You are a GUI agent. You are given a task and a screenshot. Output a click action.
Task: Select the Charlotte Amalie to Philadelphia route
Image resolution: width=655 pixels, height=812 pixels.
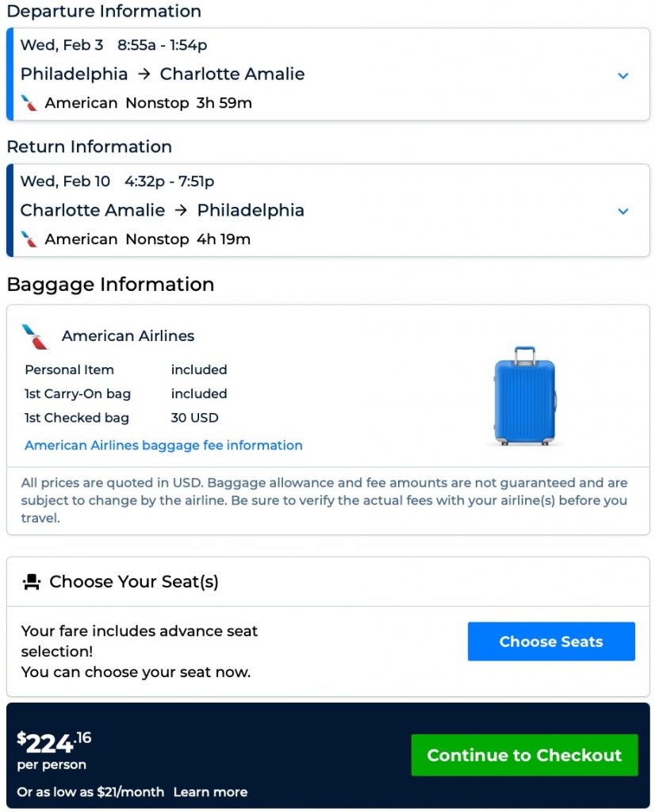coord(163,211)
